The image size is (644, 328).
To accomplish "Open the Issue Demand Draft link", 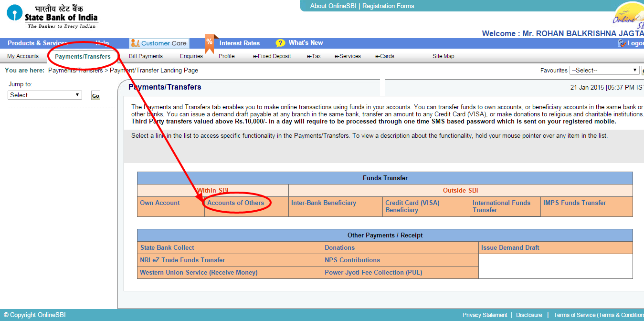I will [x=510, y=247].
